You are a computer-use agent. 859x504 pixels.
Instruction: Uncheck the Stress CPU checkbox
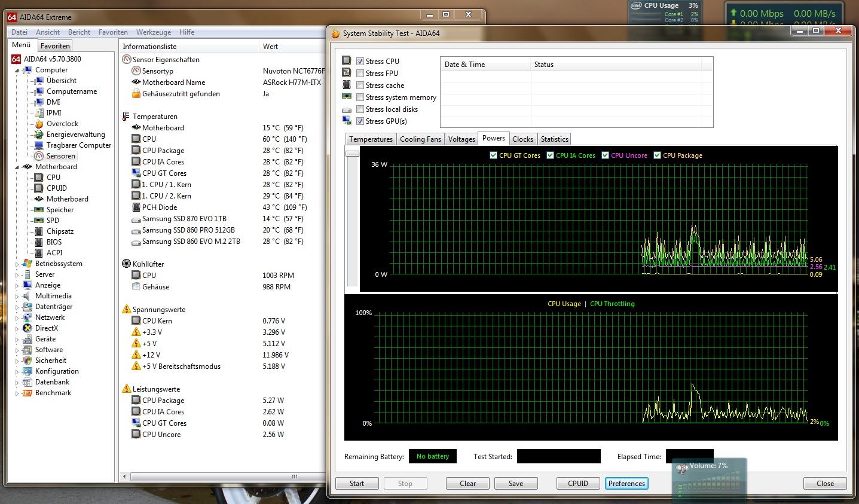(x=360, y=62)
